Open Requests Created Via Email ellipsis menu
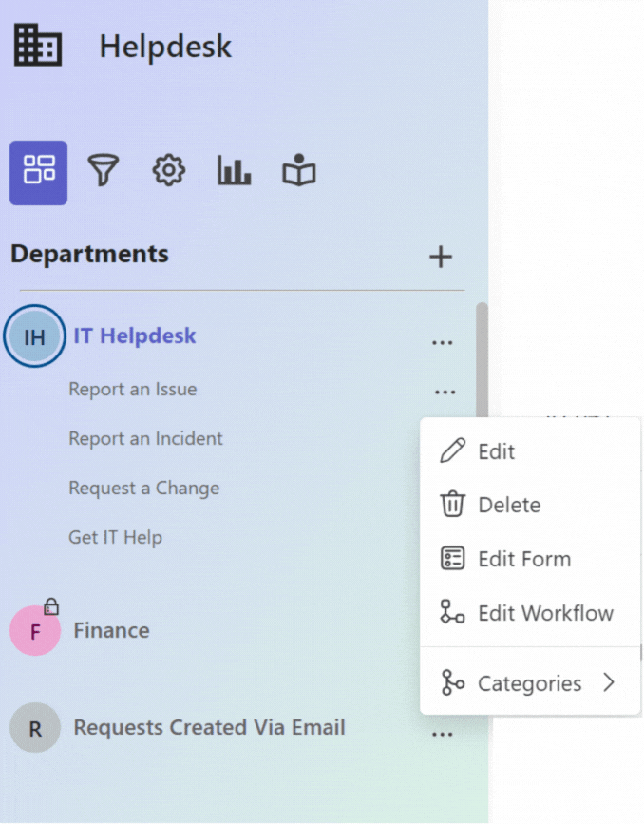This screenshot has height=824, width=644. 443,734
